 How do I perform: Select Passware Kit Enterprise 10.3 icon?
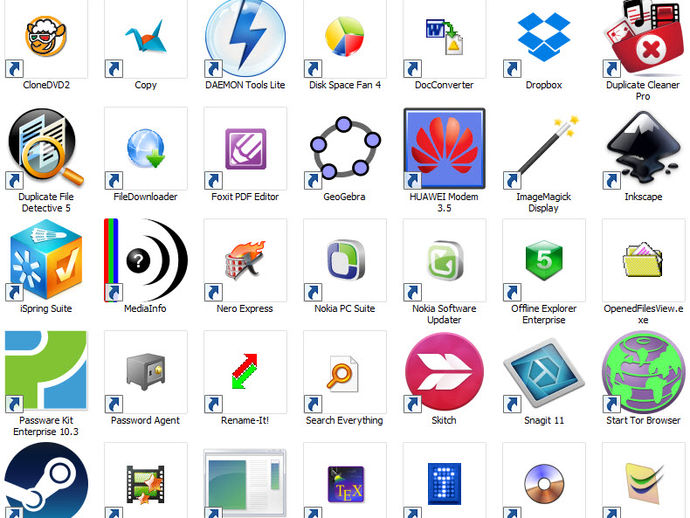[46, 371]
